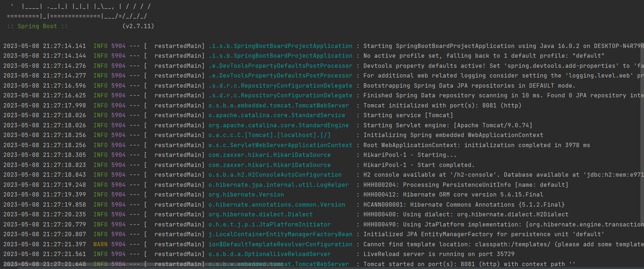
Task: Select timestamp '2023-05-08 21:27:17.998'
Action: pos(45,105)
